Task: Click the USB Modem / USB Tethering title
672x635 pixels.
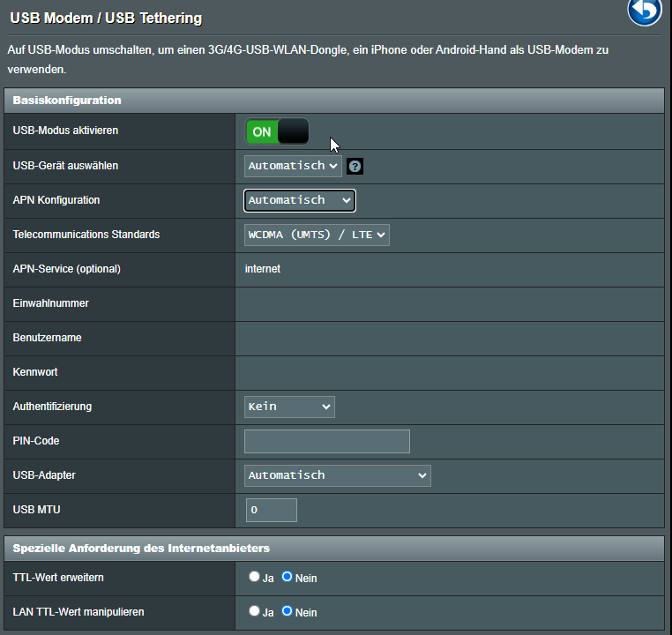Action: point(106,18)
